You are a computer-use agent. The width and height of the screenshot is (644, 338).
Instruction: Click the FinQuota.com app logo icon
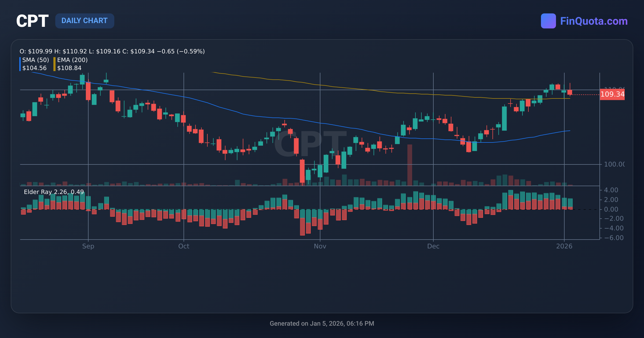[548, 21]
